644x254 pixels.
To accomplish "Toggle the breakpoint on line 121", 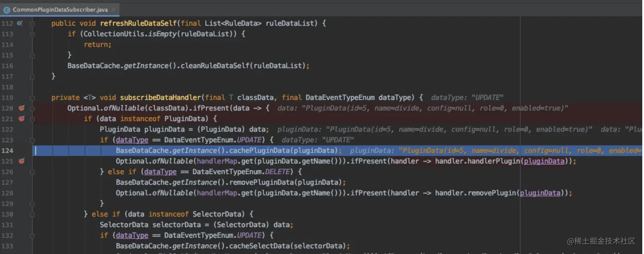I will pos(22,119).
